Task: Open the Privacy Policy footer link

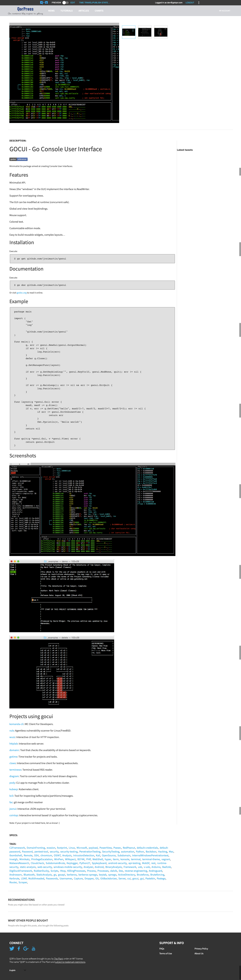Action: (x=201, y=948)
